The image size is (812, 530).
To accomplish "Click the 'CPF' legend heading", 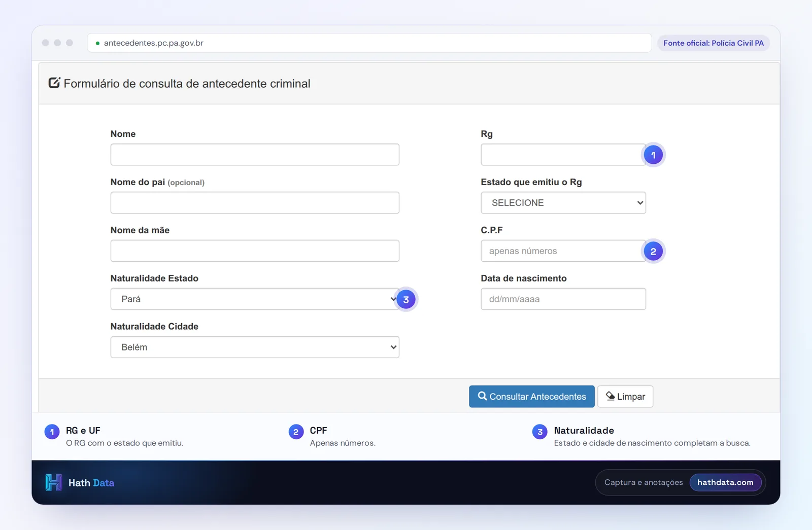I will [x=319, y=431].
